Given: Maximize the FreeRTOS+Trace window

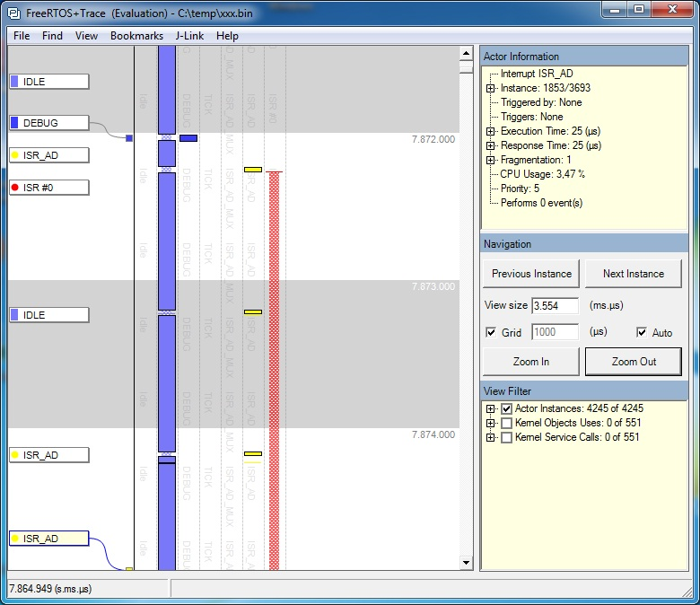Looking at the screenshot, I should 639,9.
